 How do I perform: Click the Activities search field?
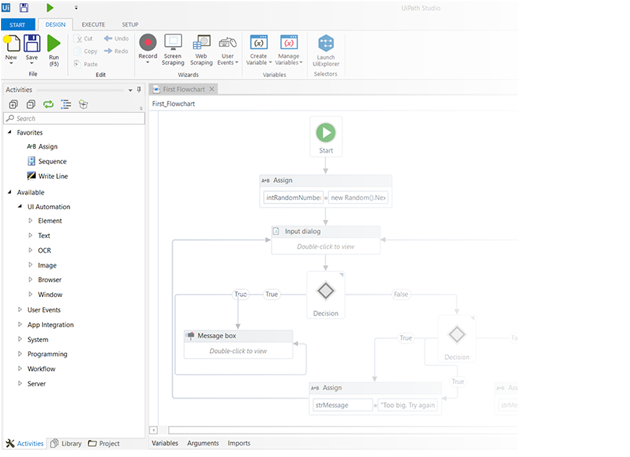point(74,118)
